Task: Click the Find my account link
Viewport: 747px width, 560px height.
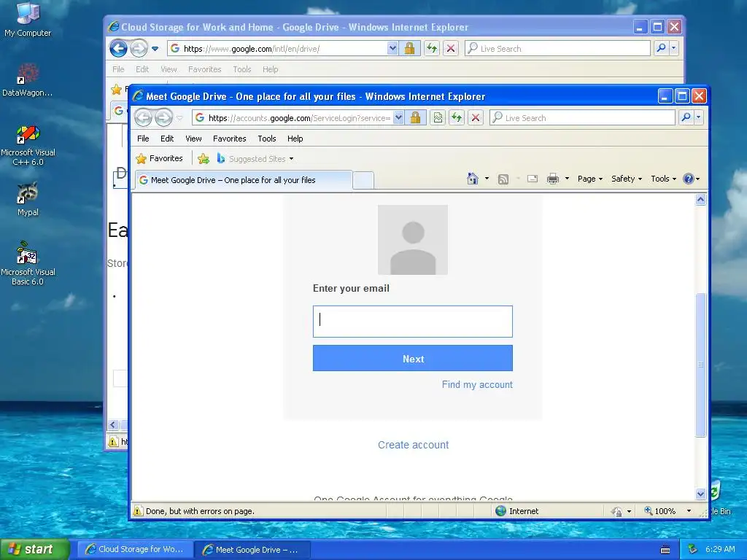Action: pos(477,385)
